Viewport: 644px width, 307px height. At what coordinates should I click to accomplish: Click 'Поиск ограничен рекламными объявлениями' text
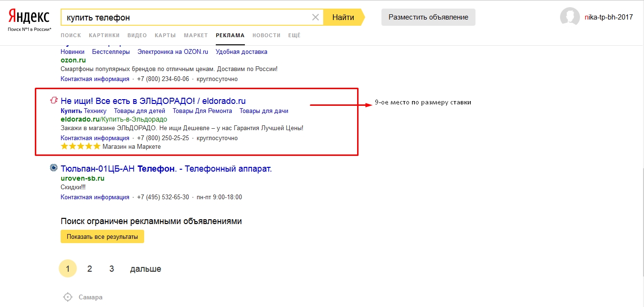(x=151, y=221)
